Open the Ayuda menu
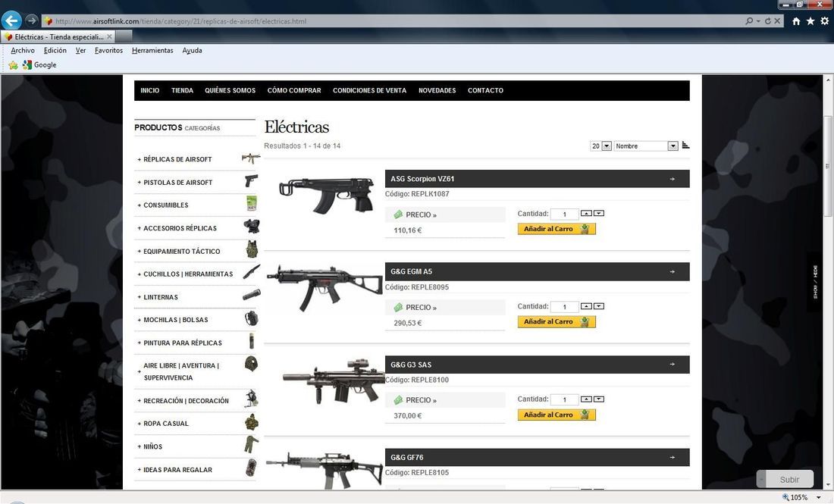The width and height of the screenshot is (834, 504). [192, 51]
